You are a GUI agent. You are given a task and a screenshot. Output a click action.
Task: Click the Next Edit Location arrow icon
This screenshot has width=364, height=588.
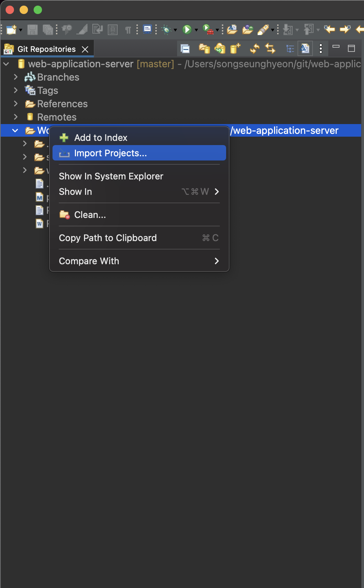[345, 29]
